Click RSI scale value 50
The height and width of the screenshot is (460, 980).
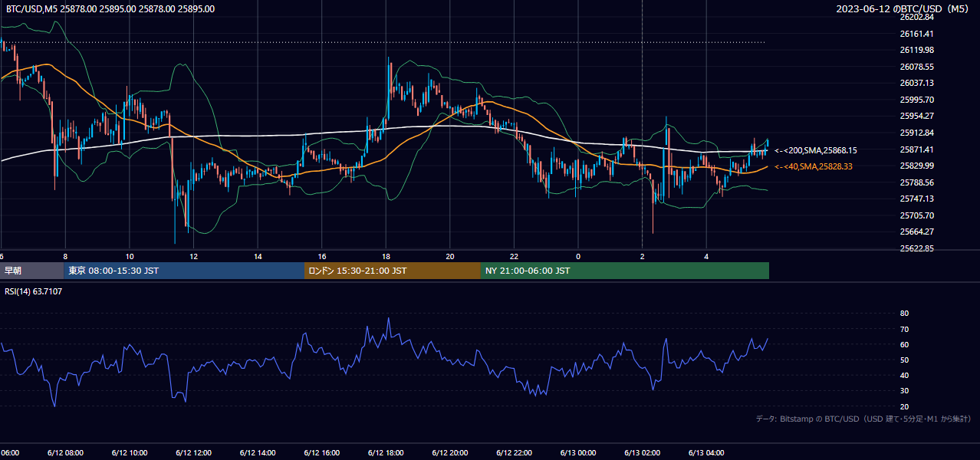pos(904,360)
